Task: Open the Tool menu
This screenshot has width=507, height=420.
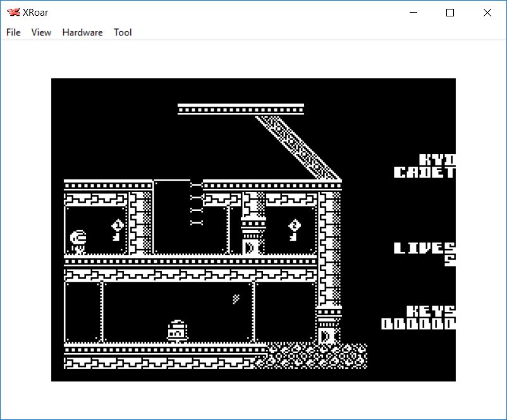Action: click(x=123, y=32)
